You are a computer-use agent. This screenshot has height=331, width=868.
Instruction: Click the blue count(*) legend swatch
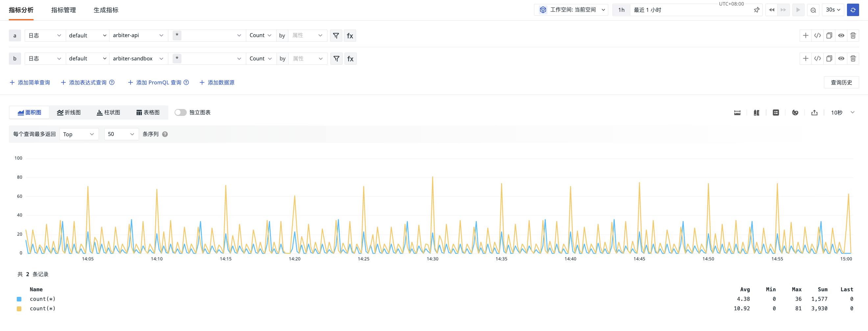point(19,299)
